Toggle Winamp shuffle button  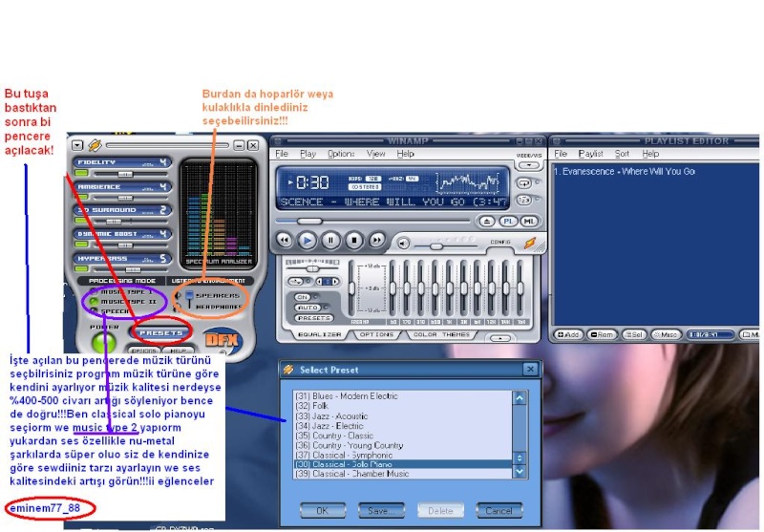tap(524, 201)
